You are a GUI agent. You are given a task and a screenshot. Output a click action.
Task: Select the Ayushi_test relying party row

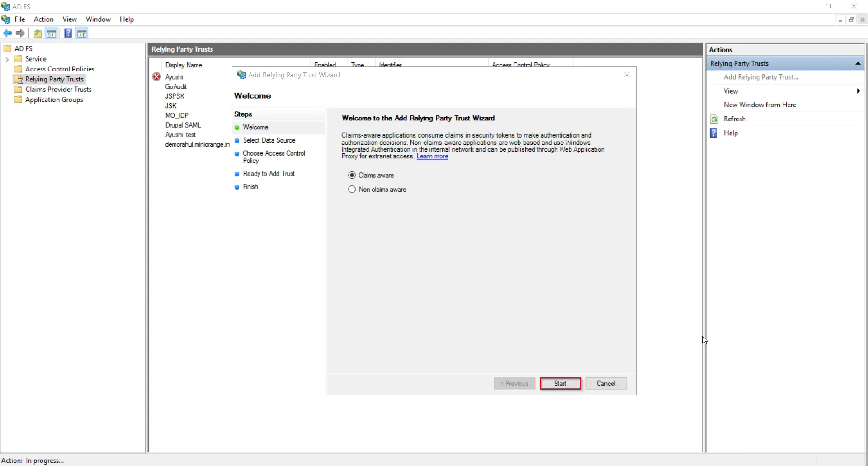(180, 135)
